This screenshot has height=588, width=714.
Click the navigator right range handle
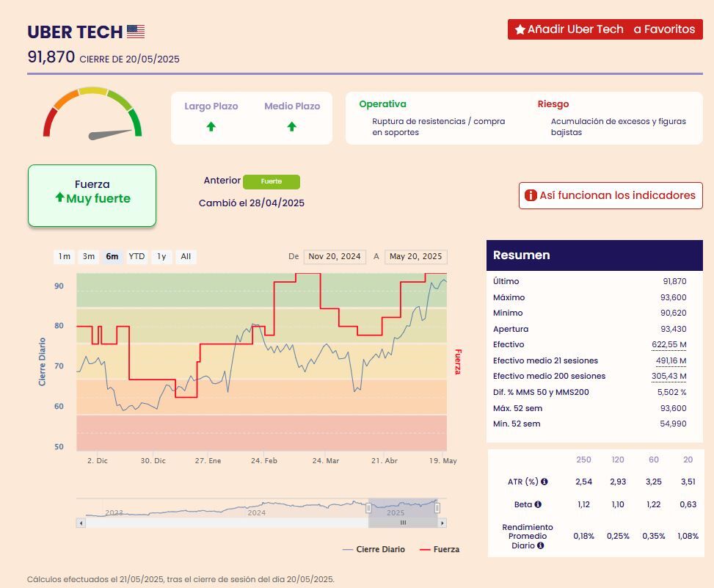tap(437, 507)
